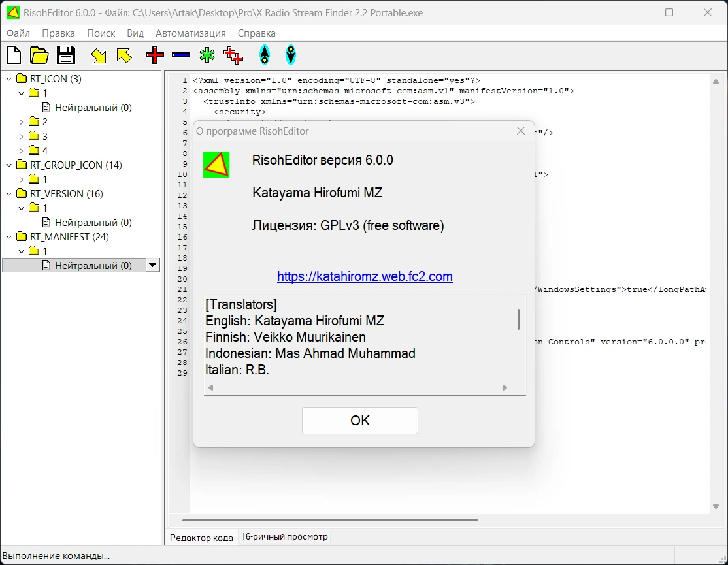Open the Вид menu

[x=135, y=33]
